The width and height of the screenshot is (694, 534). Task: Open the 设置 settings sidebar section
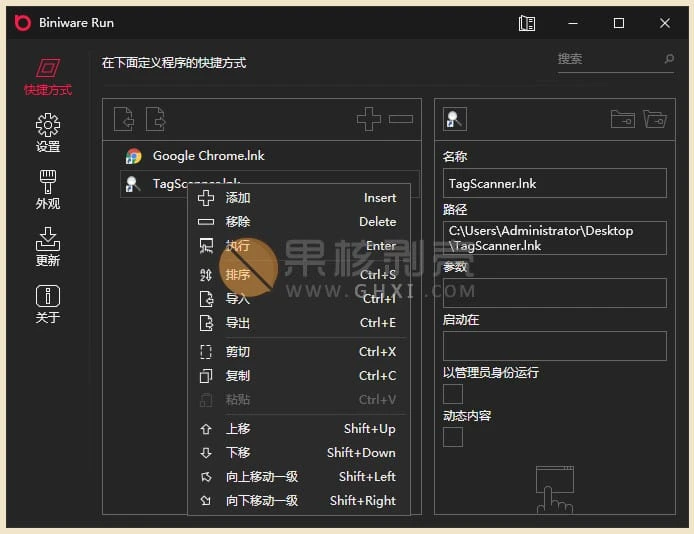48,133
